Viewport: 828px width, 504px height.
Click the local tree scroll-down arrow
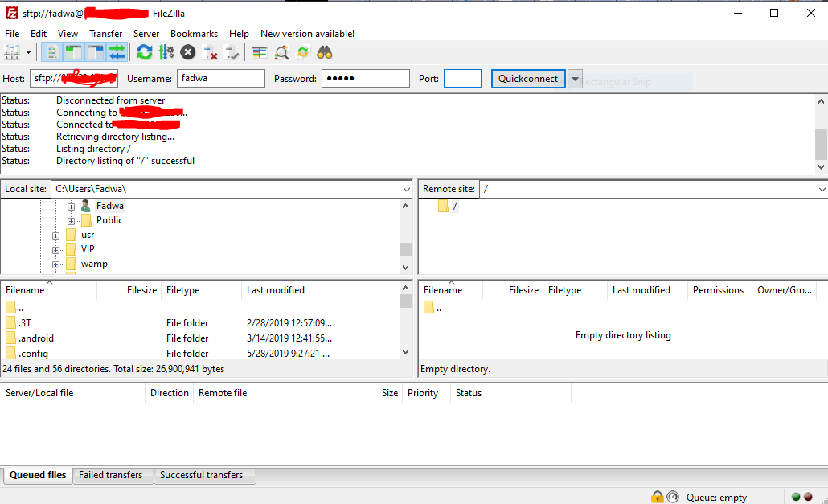(405, 267)
